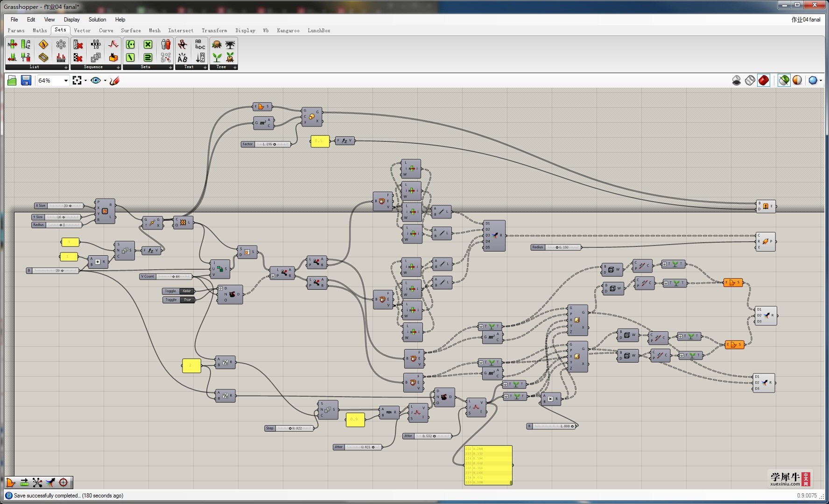The height and width of the screenshot is (504, 829).
Task: Click the Factor number slider
Action: (266, 144)
